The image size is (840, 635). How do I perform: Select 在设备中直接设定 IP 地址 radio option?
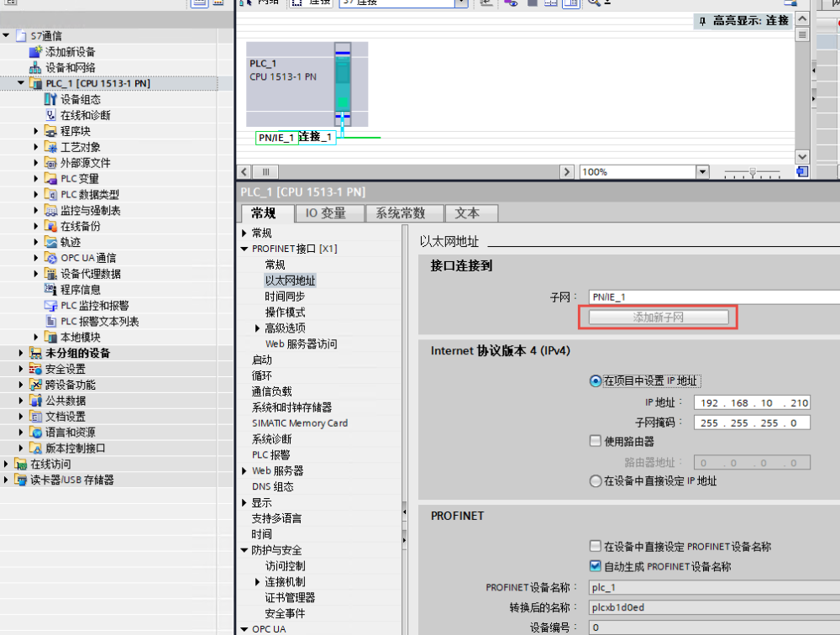point(596,481)
